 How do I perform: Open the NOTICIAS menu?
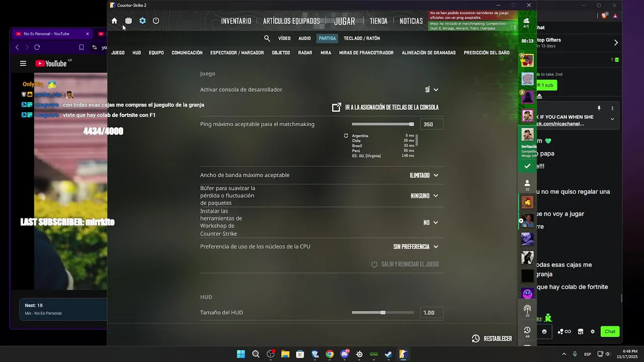(411, 21)
